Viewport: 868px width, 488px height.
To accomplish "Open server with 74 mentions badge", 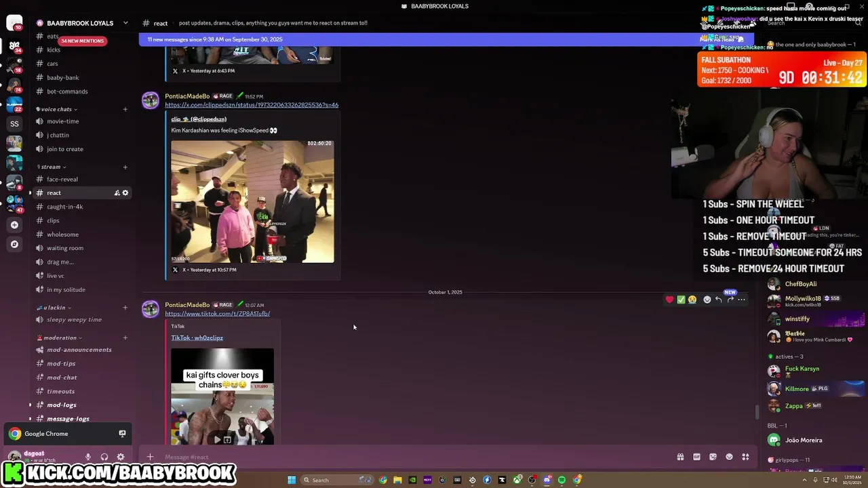I will click(14, 85).
